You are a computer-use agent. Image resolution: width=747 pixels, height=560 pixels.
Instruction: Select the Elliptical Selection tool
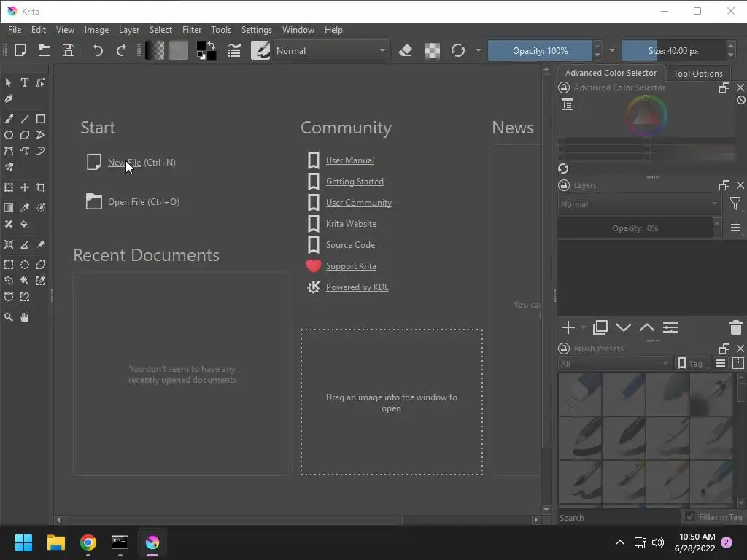click(x=25, y=265)
